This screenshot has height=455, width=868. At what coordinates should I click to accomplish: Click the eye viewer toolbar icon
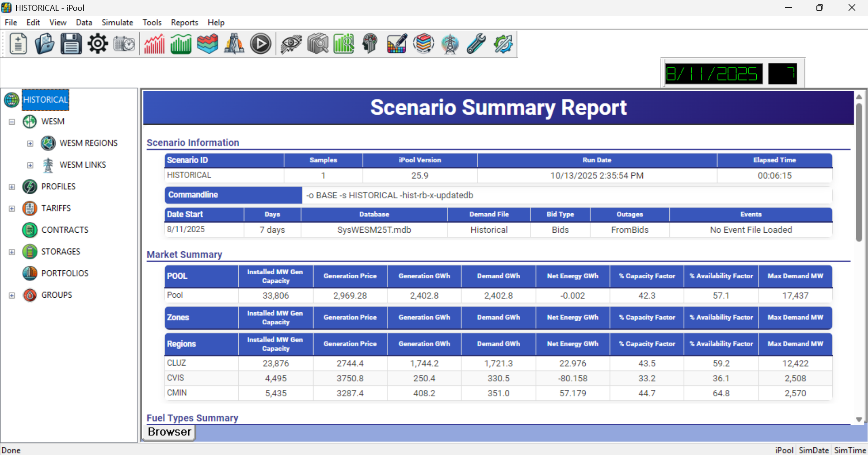point(291,44)
